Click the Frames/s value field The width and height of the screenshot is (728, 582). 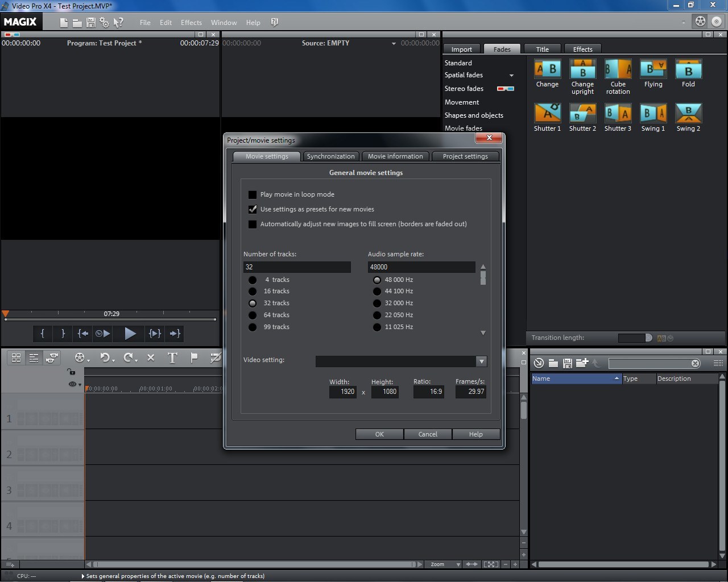pyautogui.click(x=471, y=392)
